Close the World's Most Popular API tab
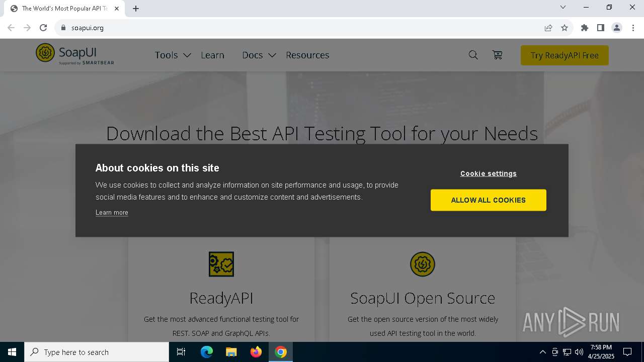The height and width of the screenshot is (362, 644). point(117,8)
